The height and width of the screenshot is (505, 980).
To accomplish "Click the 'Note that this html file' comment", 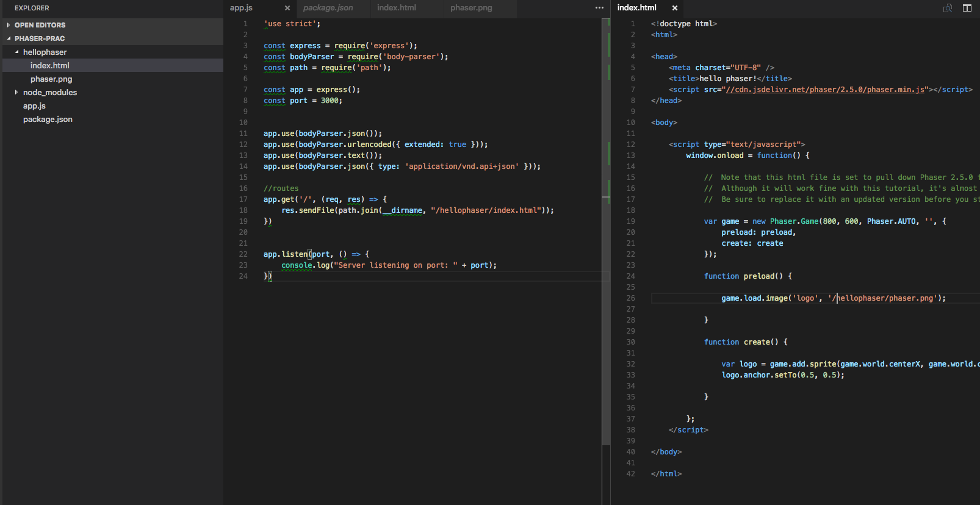I will [841, 177].
